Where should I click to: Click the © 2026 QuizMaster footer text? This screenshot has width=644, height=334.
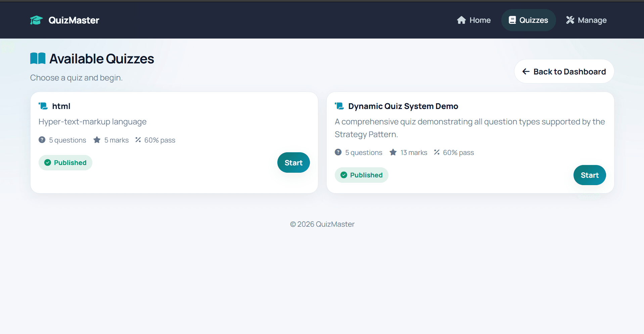click(x=322, y=224)
